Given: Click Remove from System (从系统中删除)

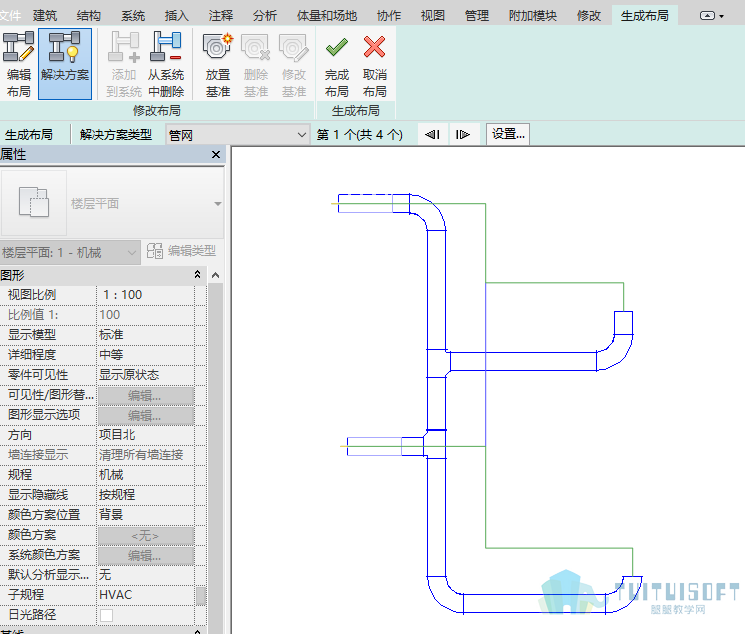Looking at the screenshot, I should click(x=165, y=64).
